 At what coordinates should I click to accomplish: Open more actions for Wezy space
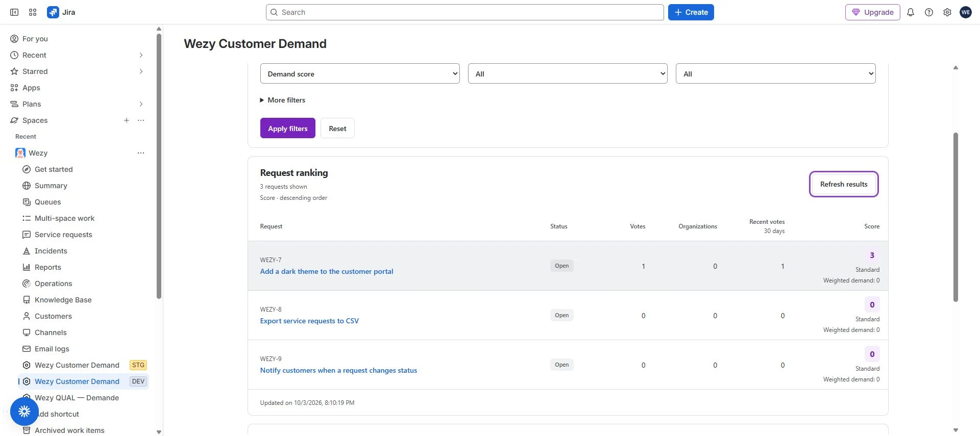point(141,153)
